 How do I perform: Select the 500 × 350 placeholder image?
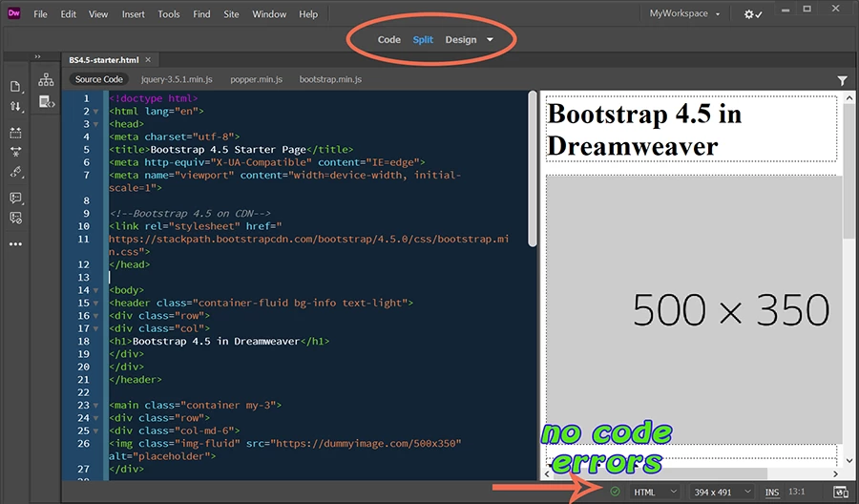coord(694,309)
